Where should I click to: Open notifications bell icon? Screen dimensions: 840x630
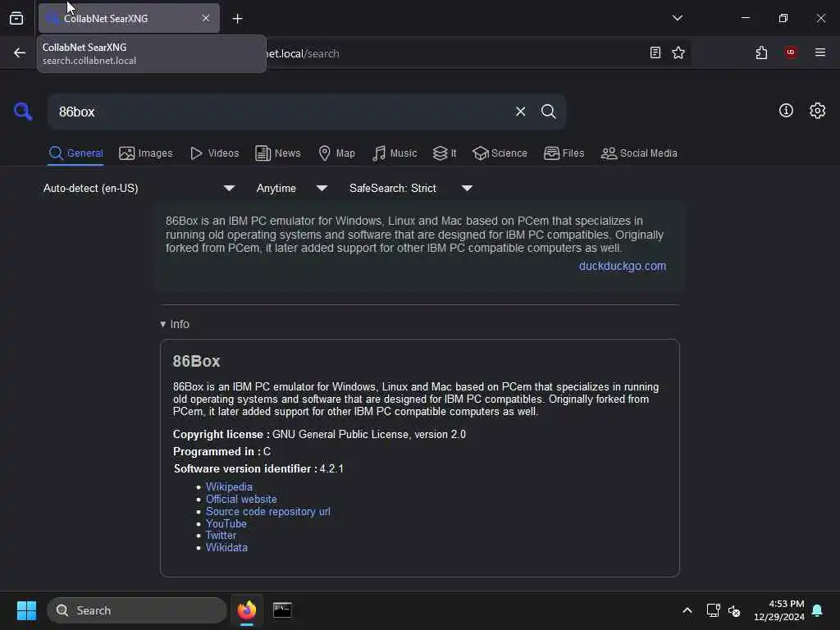click(817, 610)
